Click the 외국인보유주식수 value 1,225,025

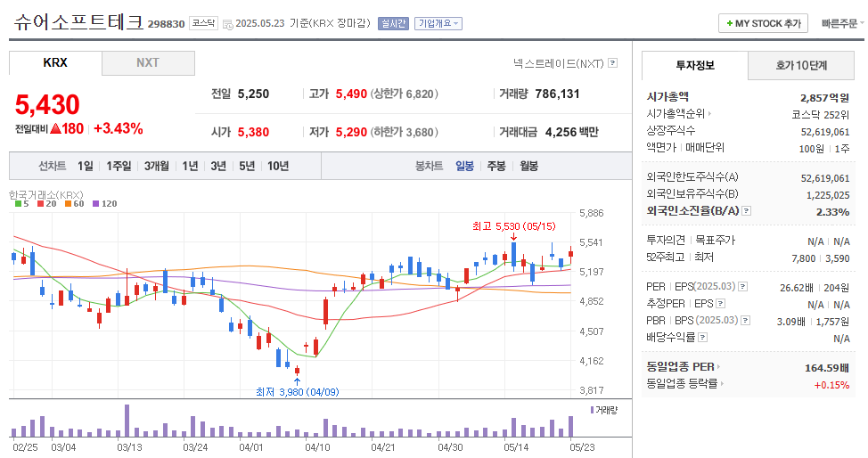828,195
